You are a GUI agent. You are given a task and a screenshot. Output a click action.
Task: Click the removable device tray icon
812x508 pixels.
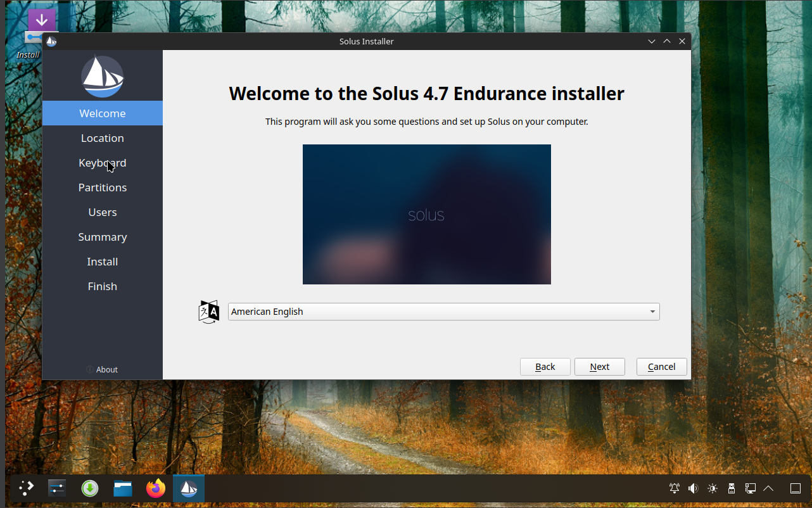click(x=732, y=488)
